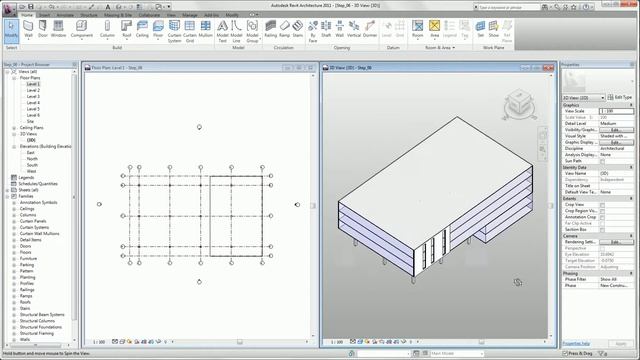Expand the Room & Area panel dropdown
The width and height of the screenshot is (640, 360).
(x=440, y=48)
